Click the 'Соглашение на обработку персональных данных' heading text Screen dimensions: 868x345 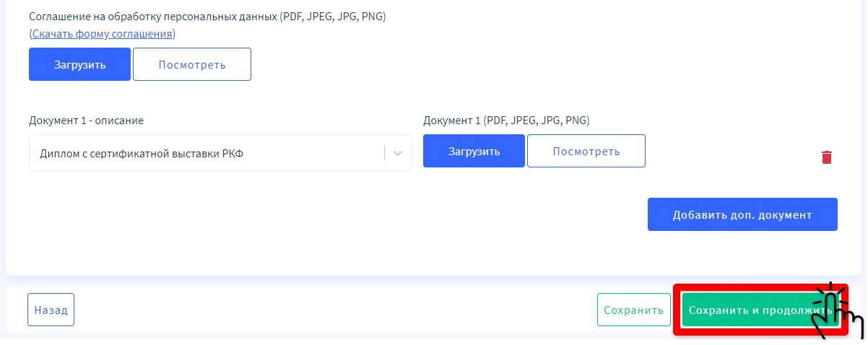point(153,17)
